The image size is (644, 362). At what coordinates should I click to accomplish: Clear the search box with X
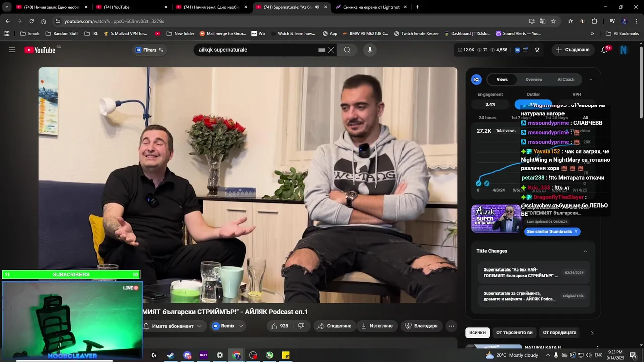tap(331, 50)
